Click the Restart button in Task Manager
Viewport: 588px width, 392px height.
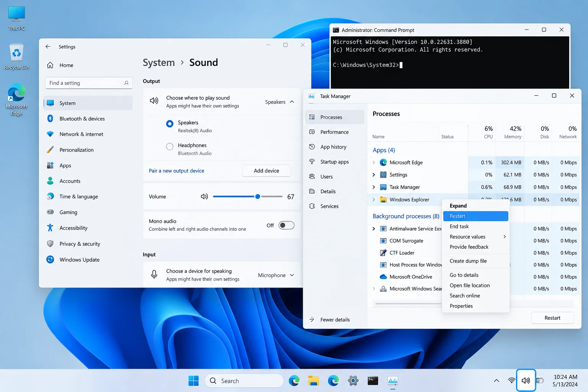[552, 318]
